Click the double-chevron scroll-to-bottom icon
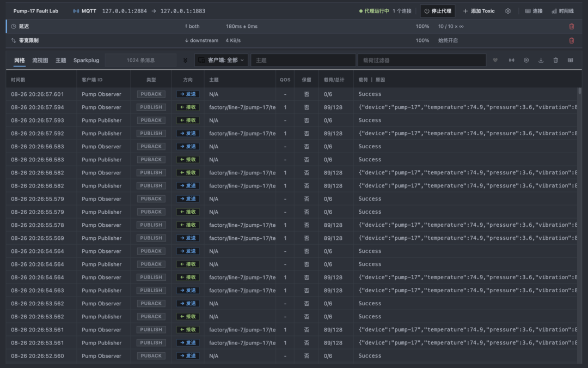The width and height of the screenshot is (588, 368). tap(185, 60)
